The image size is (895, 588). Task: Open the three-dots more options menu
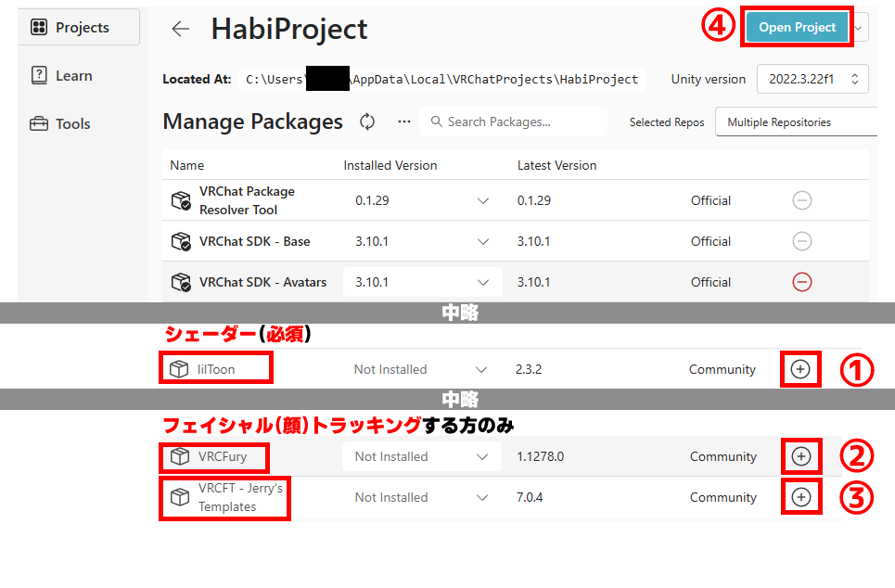point(403,121)
